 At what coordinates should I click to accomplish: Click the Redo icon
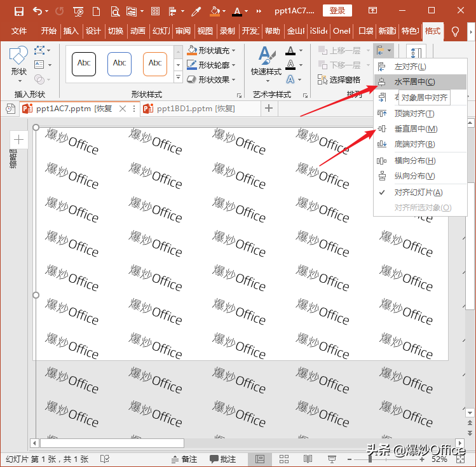[x=60, y=11]
